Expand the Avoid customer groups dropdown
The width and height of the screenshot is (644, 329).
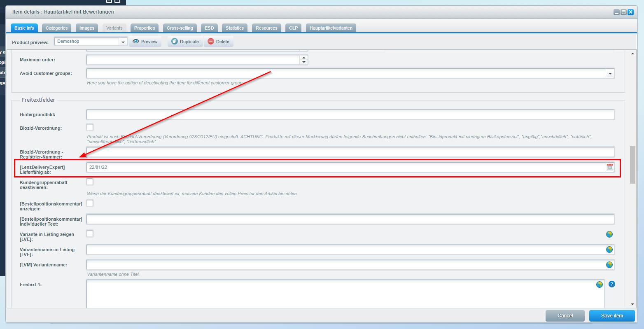pyautogui.click(x=610, y=73)
